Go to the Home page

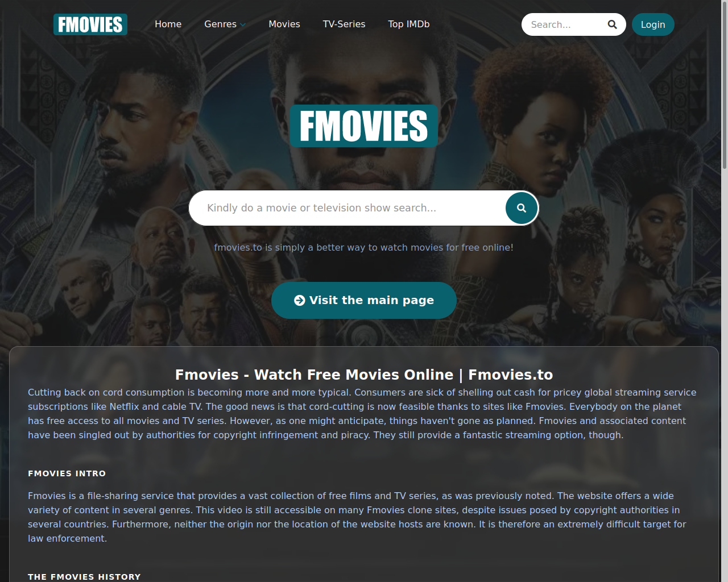pyautogui.click(x=168, y=24)
